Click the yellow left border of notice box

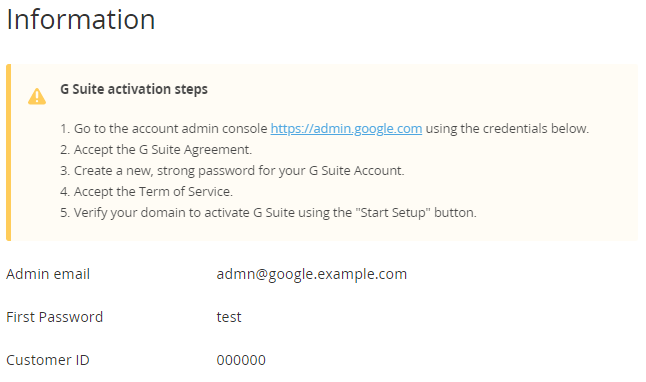[x=9, y=152]
